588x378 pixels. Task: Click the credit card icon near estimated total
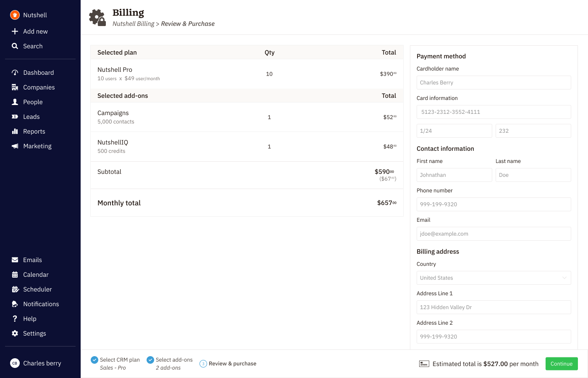(x=424, y=364)
